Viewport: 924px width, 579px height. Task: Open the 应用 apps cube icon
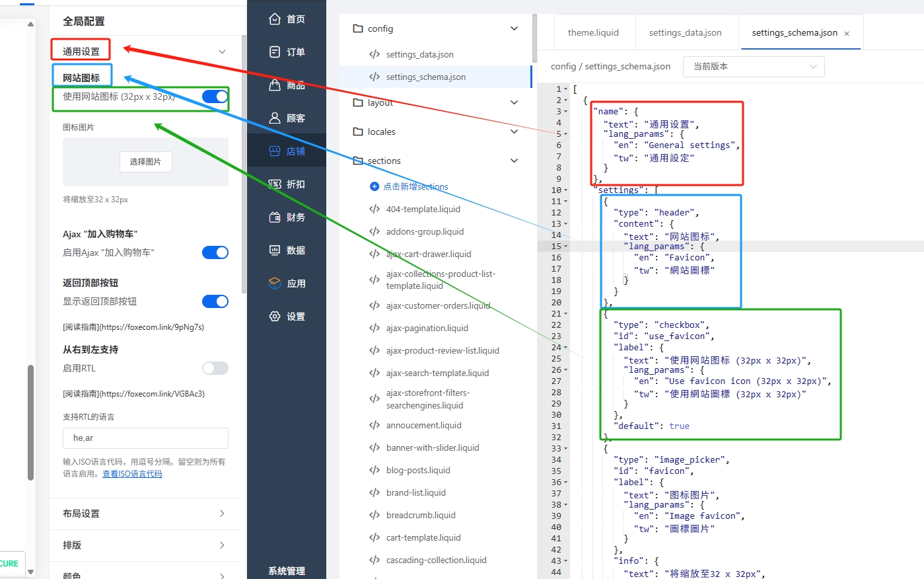[275, 284]
